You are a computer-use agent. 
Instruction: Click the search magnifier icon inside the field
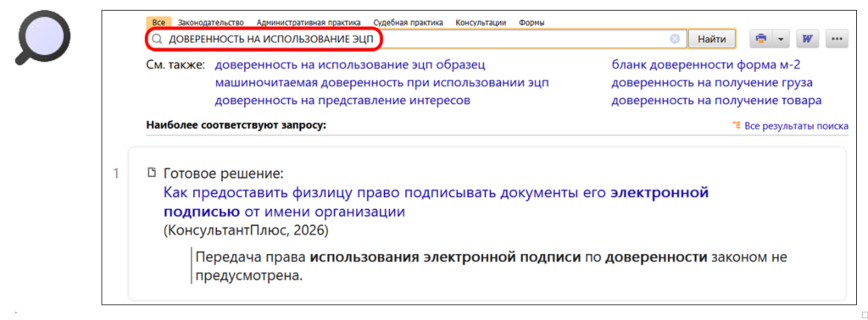coord(157,39)
